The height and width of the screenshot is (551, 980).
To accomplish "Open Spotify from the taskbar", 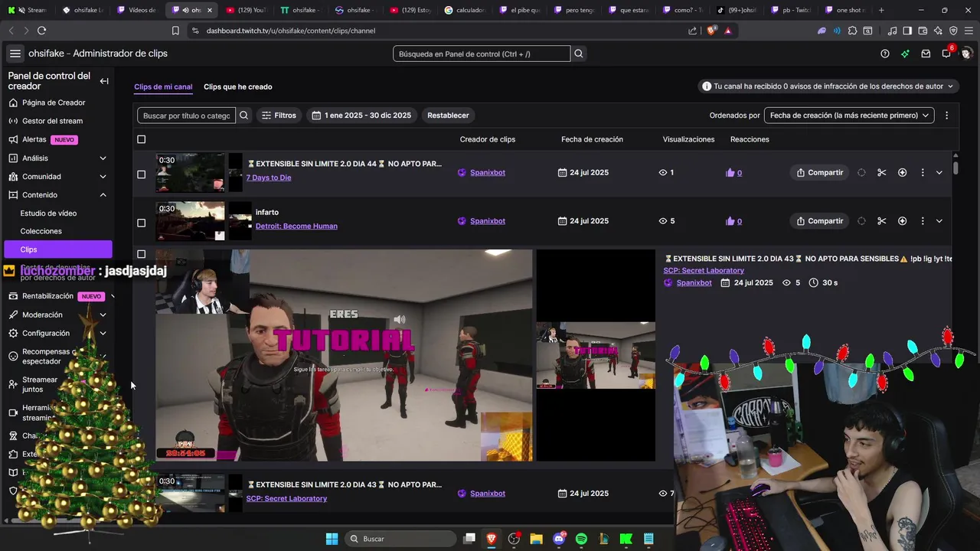I will pyautogui.click(x=581, y=539).
